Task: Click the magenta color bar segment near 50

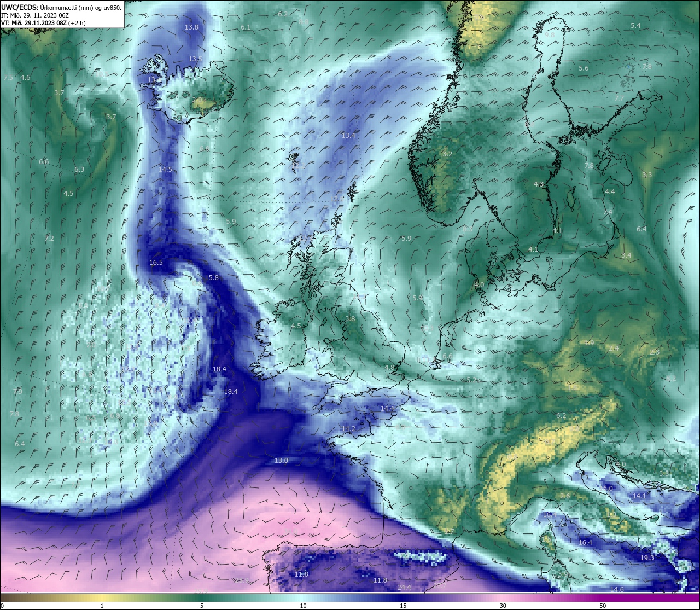Action: (x=603, y=597)
